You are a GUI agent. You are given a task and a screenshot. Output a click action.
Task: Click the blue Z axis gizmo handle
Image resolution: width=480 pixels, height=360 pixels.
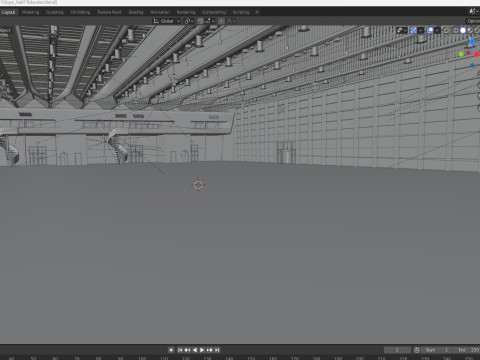(x=472, y=42)
